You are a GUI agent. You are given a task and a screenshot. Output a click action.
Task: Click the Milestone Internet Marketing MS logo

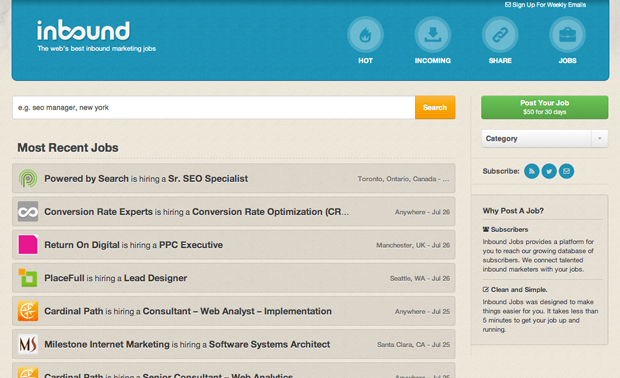pyautogui.click(x=28, y=344)
